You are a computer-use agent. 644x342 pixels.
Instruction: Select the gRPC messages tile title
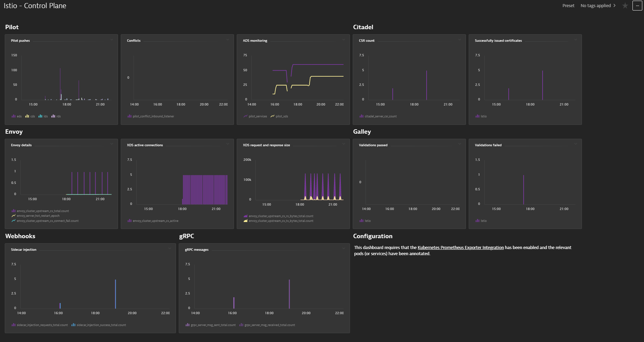point(197,250)
